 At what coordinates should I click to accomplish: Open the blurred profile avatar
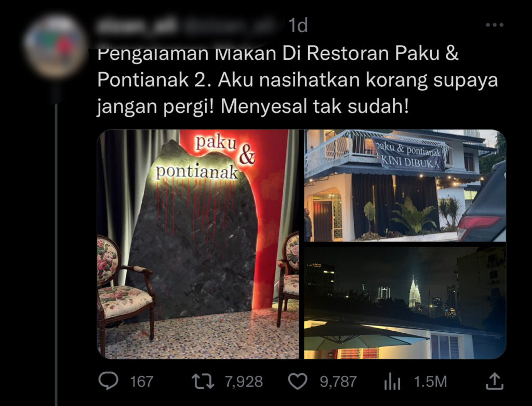click(x=55, y=47)
